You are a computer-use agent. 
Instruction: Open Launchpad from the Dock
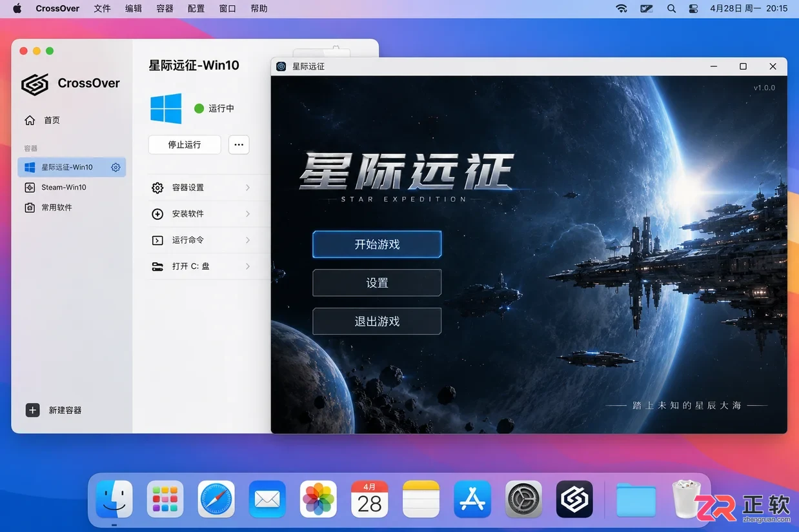pos(165,499)
